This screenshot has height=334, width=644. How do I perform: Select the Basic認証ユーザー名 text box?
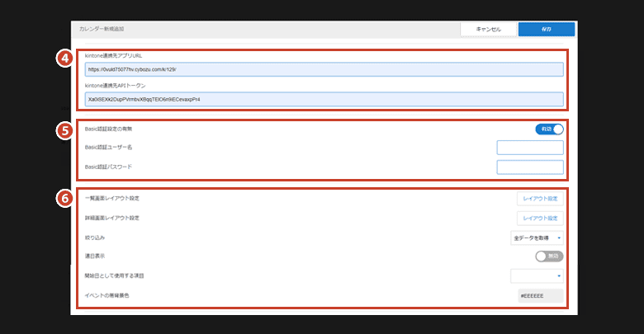coord(530,148)
